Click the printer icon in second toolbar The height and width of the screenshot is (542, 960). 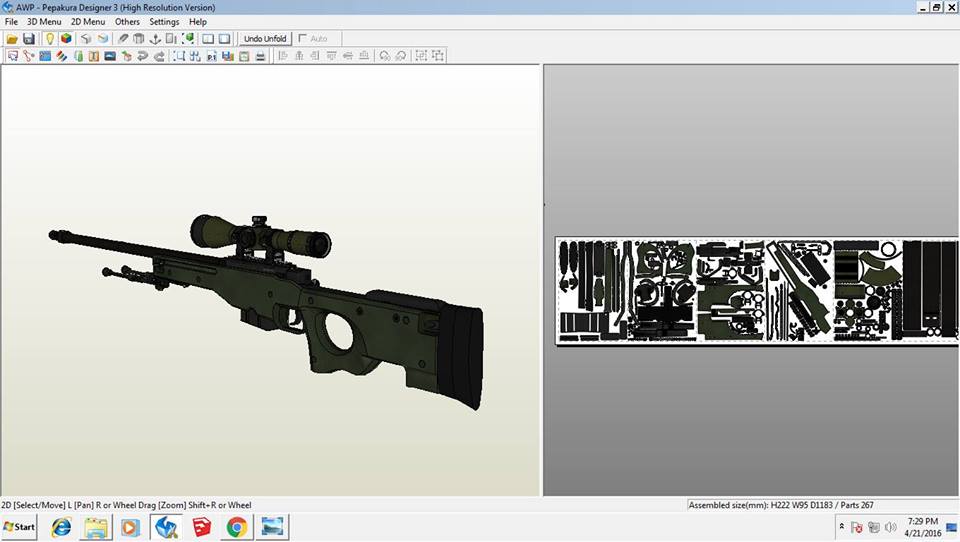point(260,56)
